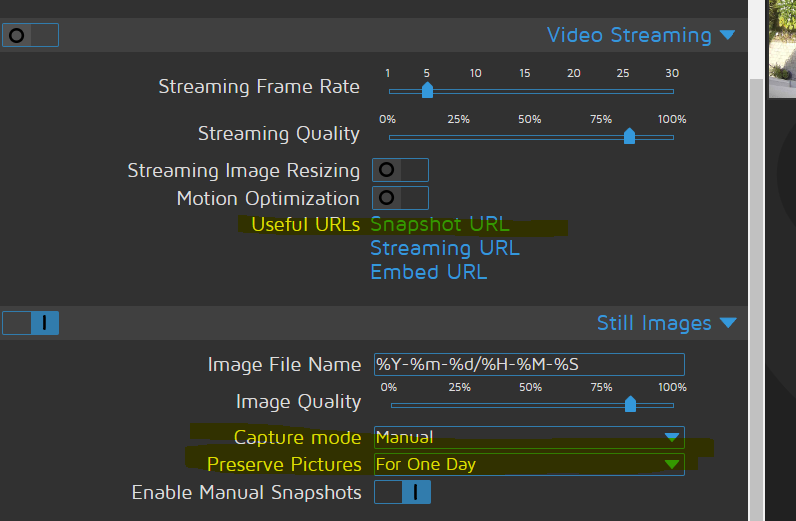Open the Streaming URL link
Viewport: 796px width, 521px height.
(445, 248)
